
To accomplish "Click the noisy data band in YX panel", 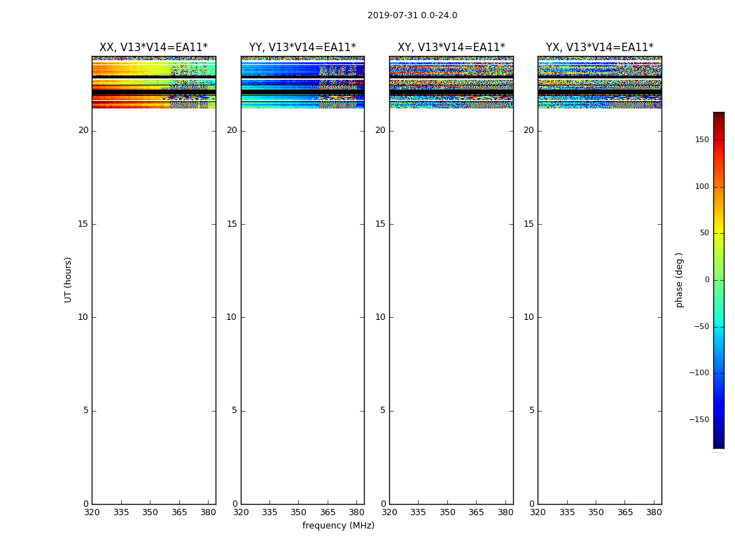I will click(599, 83).
